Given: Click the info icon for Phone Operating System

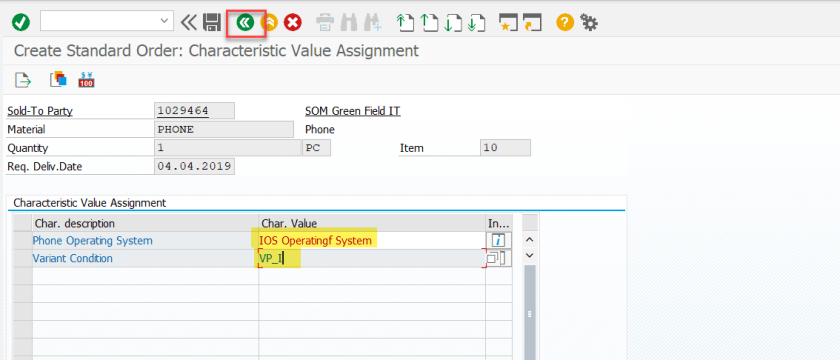Looking at the screenshot, I should click(x=498, y=241).
